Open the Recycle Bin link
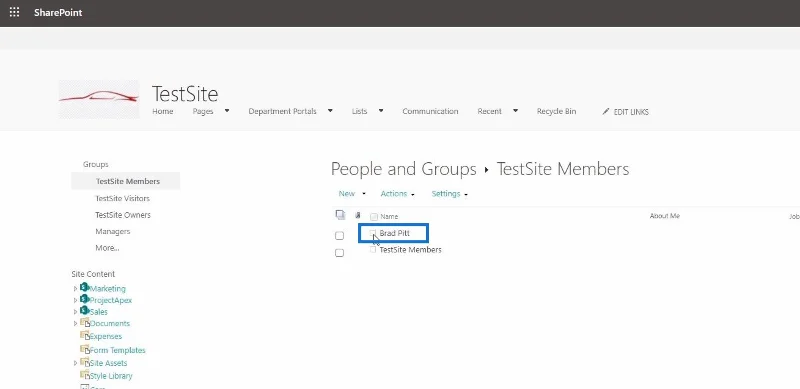 (557, 111)
